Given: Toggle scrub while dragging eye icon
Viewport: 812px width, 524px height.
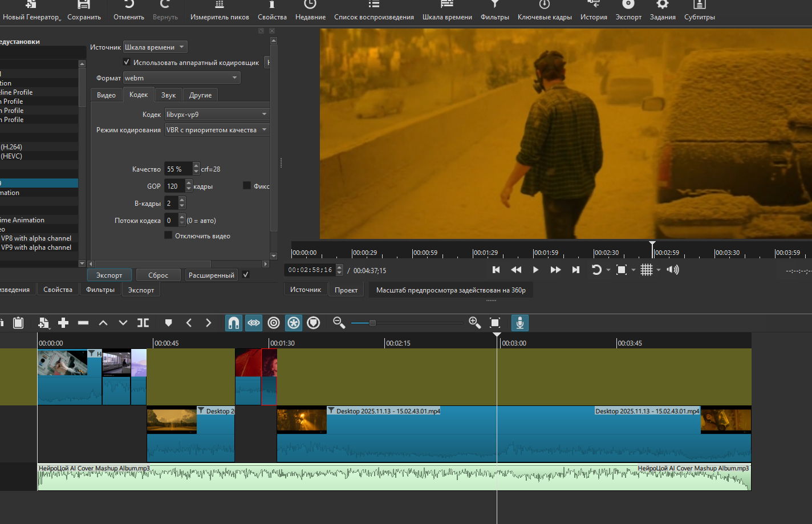Looking at the screenshot, I should [254, 323].
